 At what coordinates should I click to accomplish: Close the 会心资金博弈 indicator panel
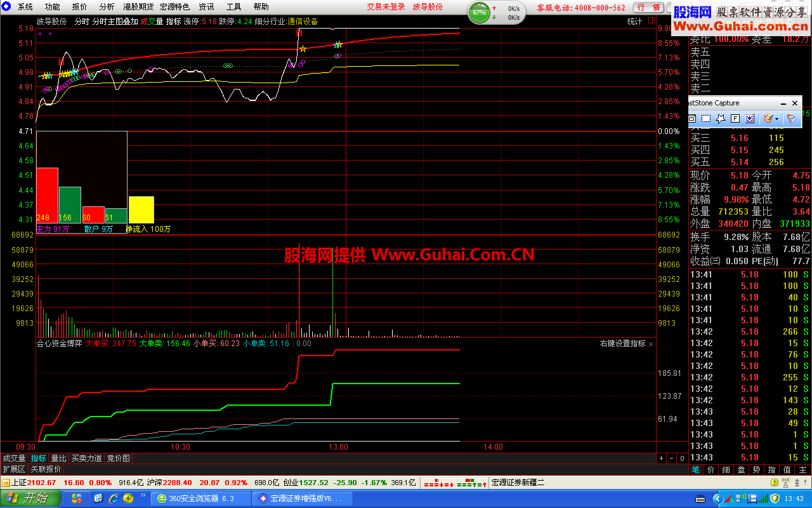click(x=651, y=344)
